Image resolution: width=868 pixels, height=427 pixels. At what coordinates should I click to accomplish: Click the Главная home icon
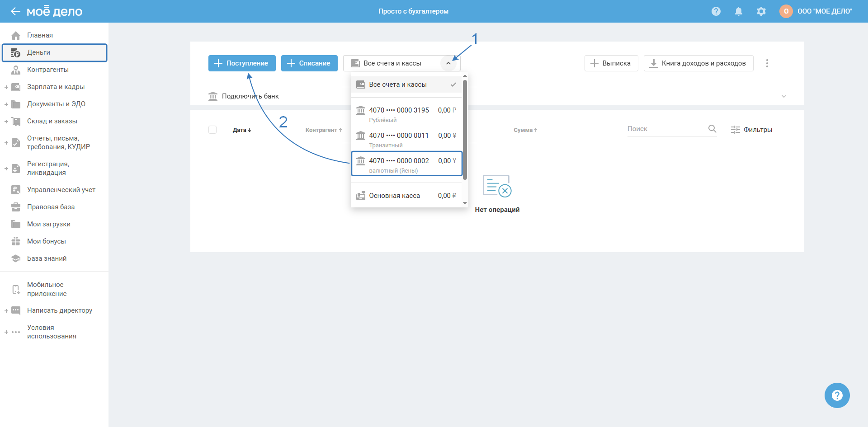16,35
